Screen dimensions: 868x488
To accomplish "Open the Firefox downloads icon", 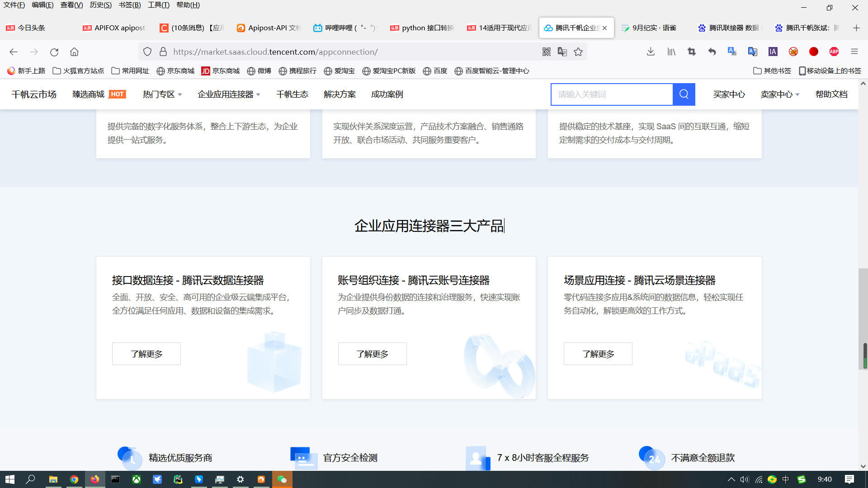I will click(x=651, y=52).
